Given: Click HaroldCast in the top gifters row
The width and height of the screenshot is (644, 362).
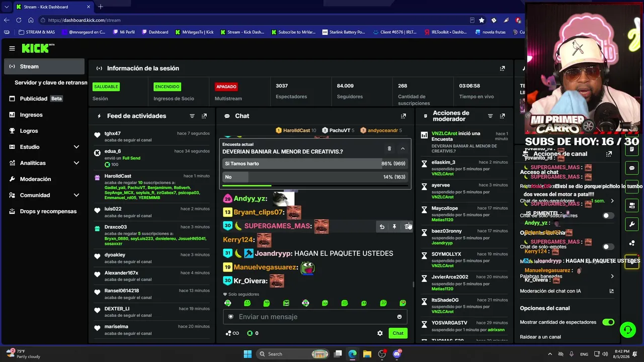Looking at the screenshot, I should click(x=296, y=130).
